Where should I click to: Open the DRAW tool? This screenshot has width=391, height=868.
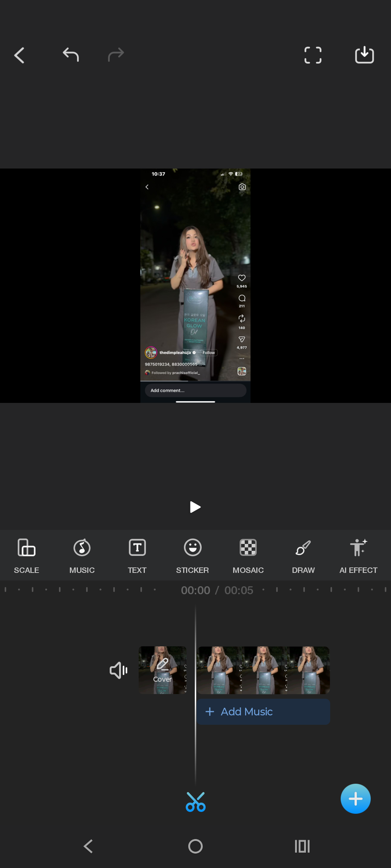[x=303, y=556]
